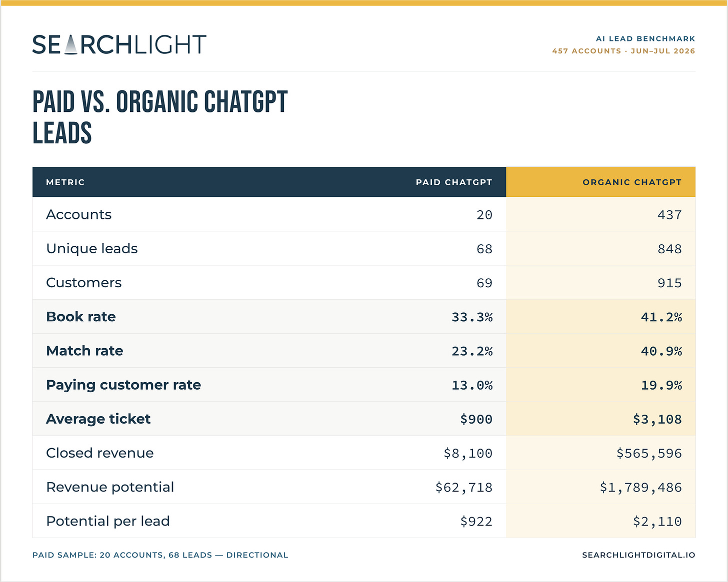Click the Average ticket organic value $3,108
Image resolution: width=728 pixels, height=582 pixels.
tap(657, 419)
